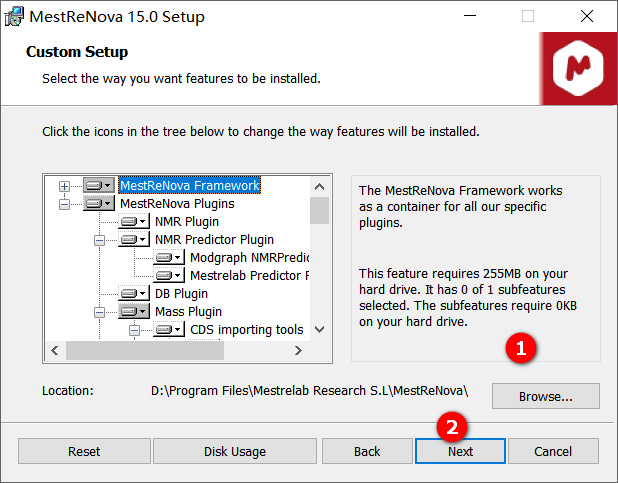Select Modgraph NMRPredict feature row

250,257
